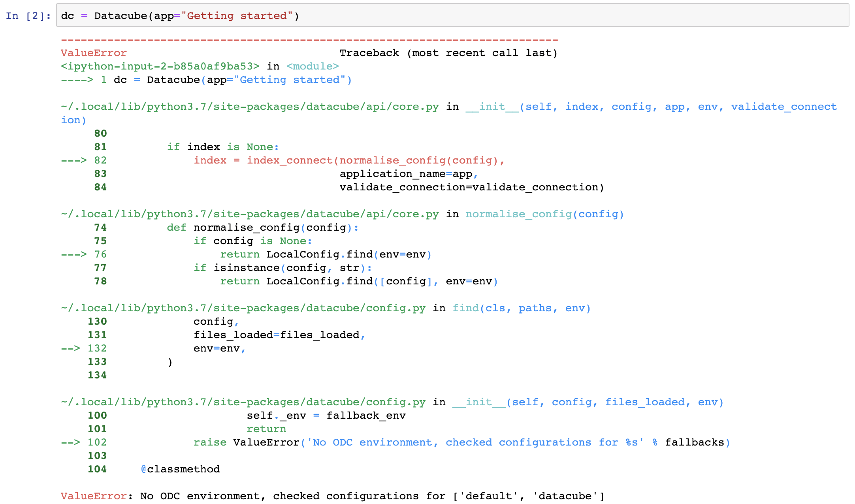Click the @classmethod decorator line 104
The height and width of the screenshot is (504, 855).
click(x=181, y=469)
